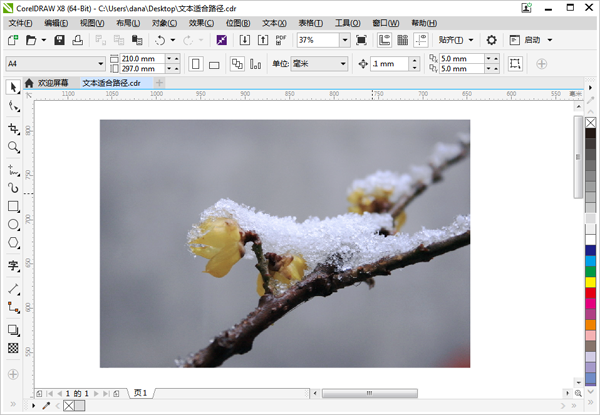Image resolution: width=600 pixels, height=415 pixels.
Task: Click the Export icon
Action: click(x=262, y=40)
